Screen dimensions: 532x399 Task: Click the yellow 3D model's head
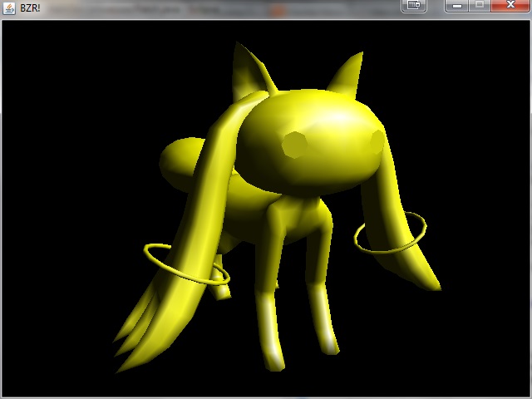(310, 141)
